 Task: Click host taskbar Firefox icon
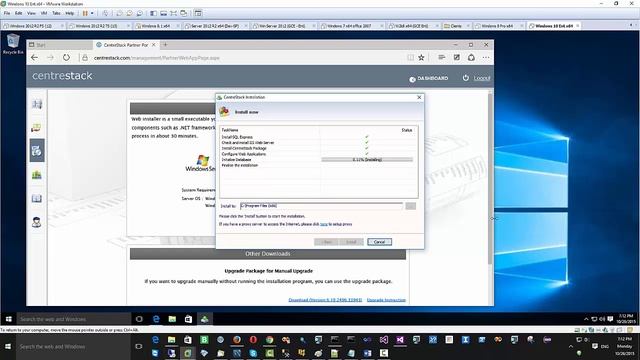[237, 340]
